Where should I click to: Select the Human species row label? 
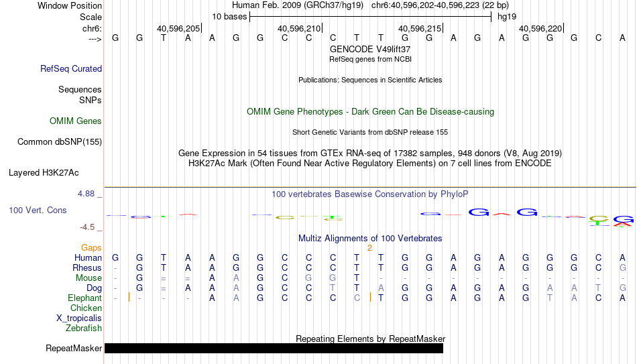pos(88,258)
